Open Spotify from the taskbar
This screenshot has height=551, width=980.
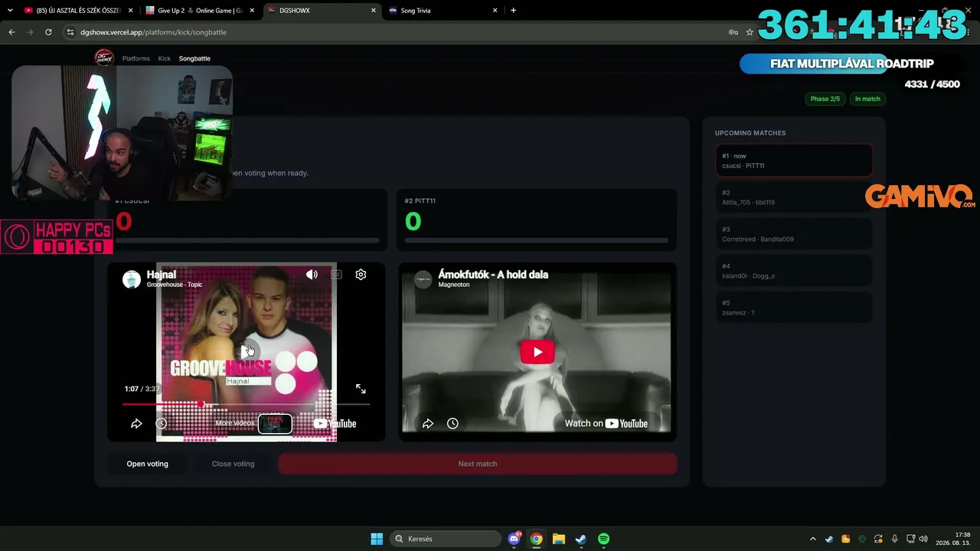[x=603, y=539]
